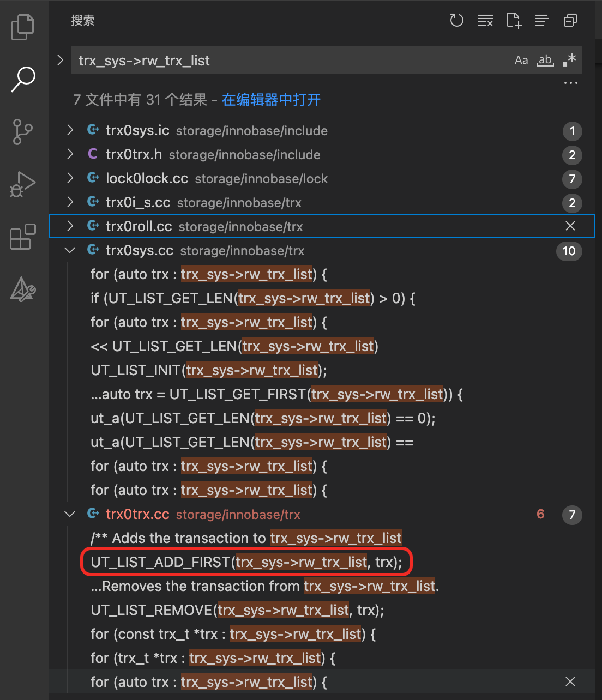The image size is (602, 700).
Task: Collapse all search result groups
Action: [570, 21]
